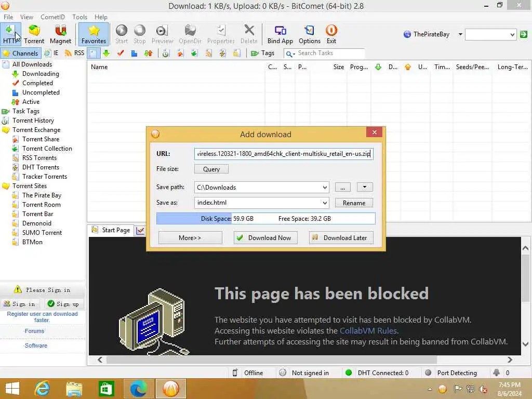Open the File menu
This screenshot has width=532, height=399.
coord(8,17)
